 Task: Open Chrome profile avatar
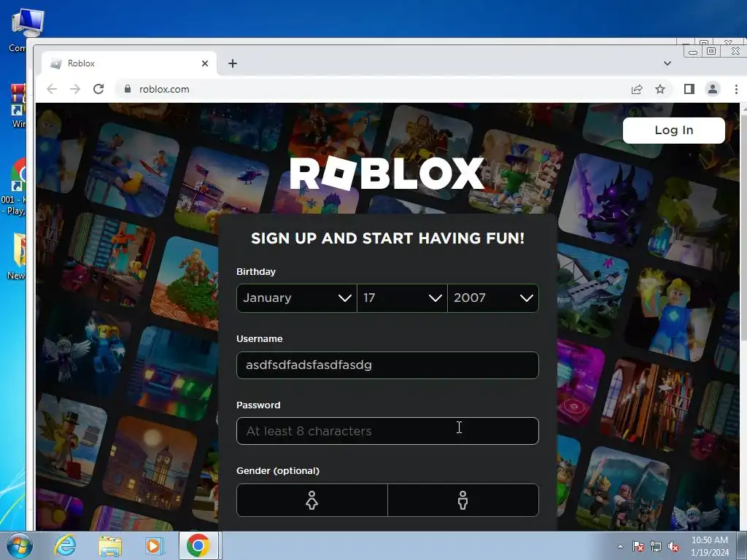[713, 89]
